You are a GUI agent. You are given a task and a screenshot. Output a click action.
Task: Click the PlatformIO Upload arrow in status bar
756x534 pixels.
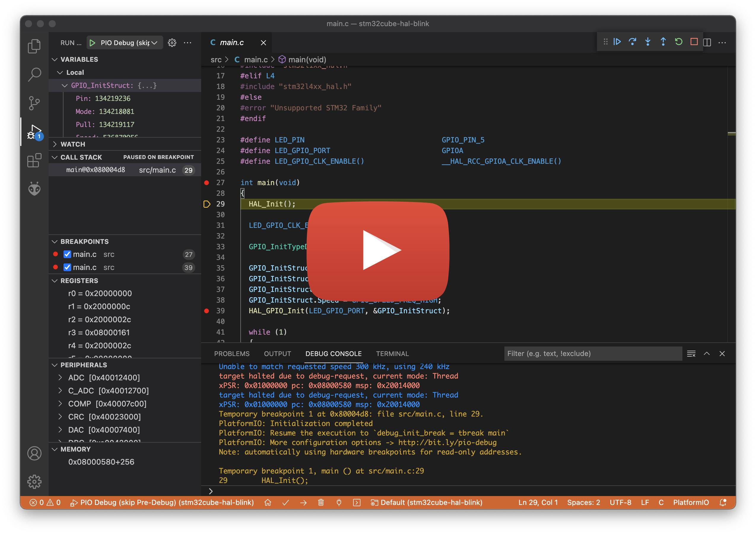point(303,503)
